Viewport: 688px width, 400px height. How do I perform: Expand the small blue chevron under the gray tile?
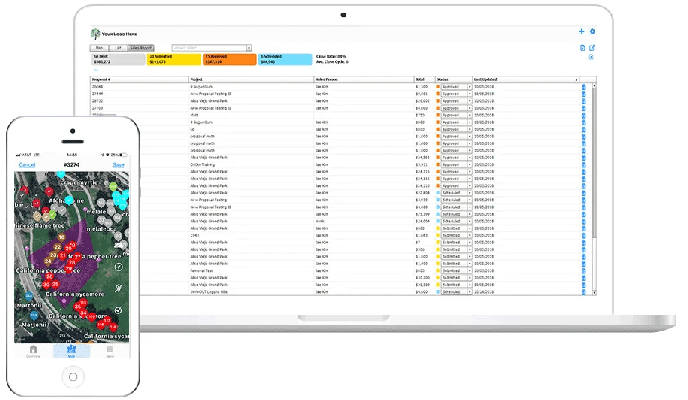[x=95, y=70]
